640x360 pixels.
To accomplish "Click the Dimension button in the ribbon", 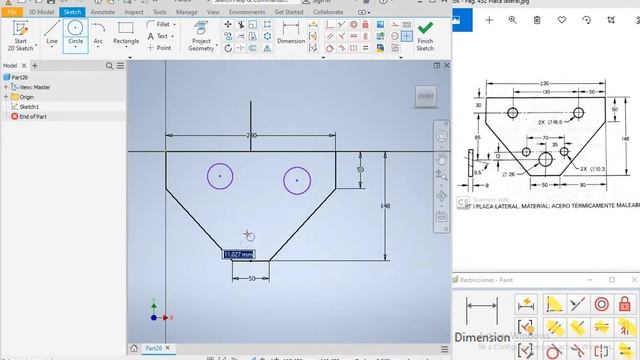I will (x=291, y=33).
